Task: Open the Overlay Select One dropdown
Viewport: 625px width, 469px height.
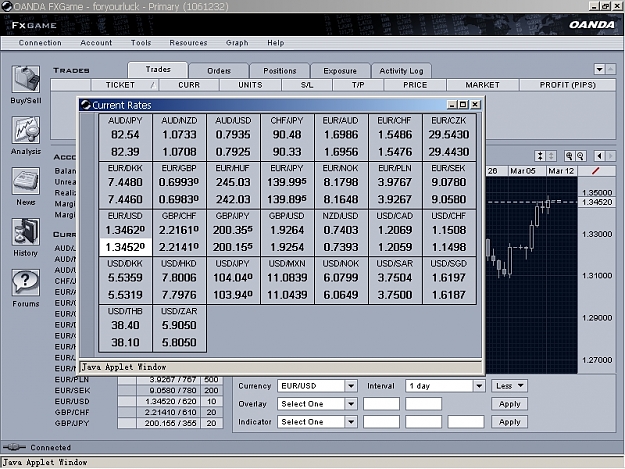Action: click(316, 404)
